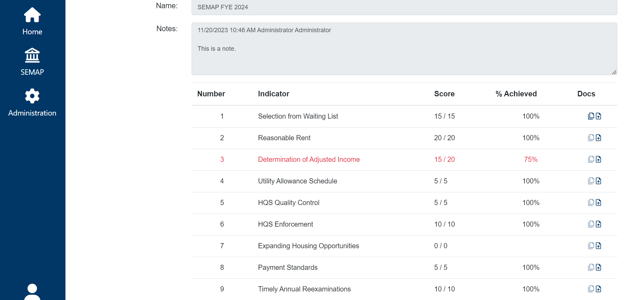Upload a document for Payment Standards
Image resolution: width=644 pixels, height=300 pixels.
598,267
